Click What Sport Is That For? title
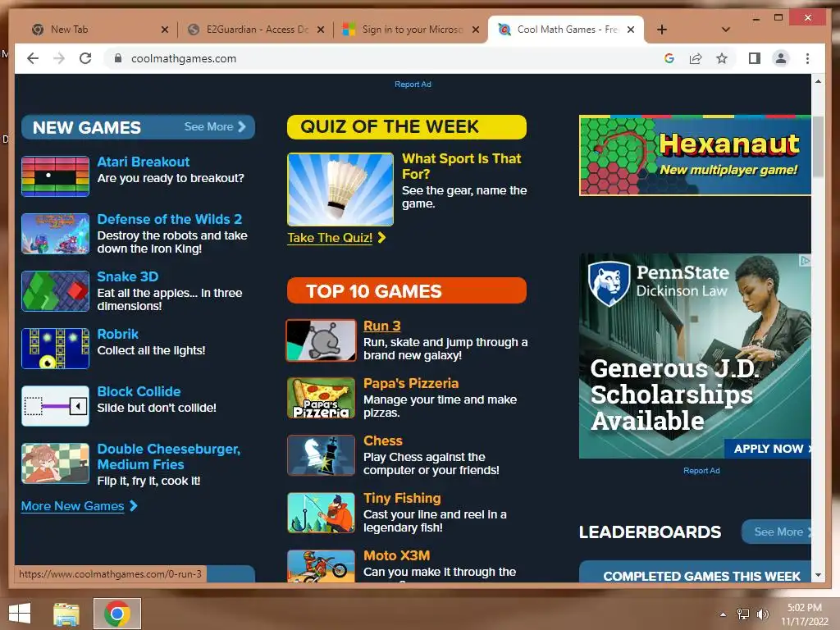The image size is (840, 630). click(x=461, y=166)
